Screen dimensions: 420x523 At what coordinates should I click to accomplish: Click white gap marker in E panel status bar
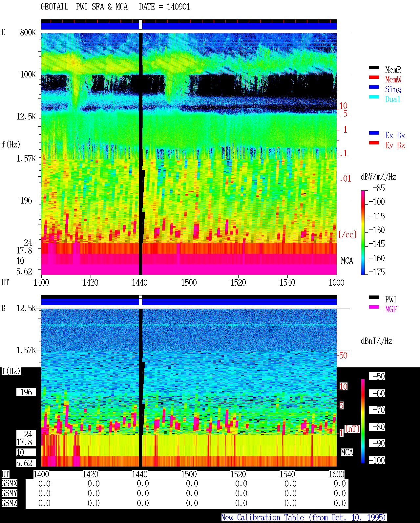(141, 25)
